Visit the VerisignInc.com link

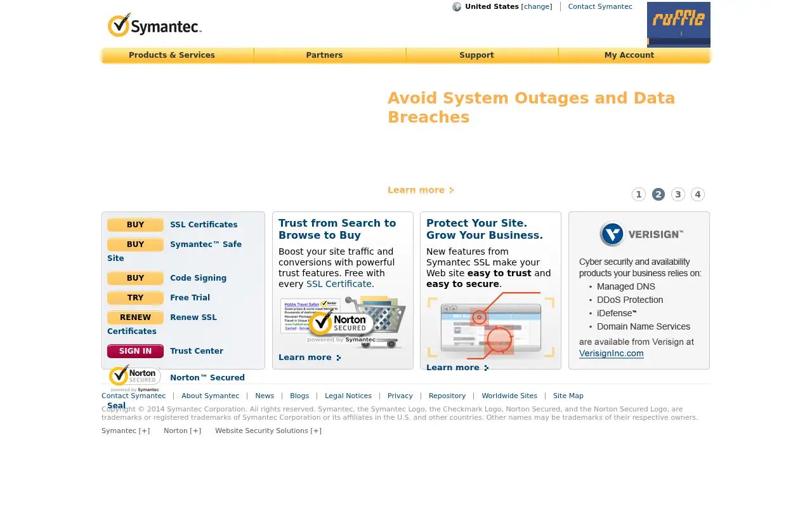coord(612,354)
